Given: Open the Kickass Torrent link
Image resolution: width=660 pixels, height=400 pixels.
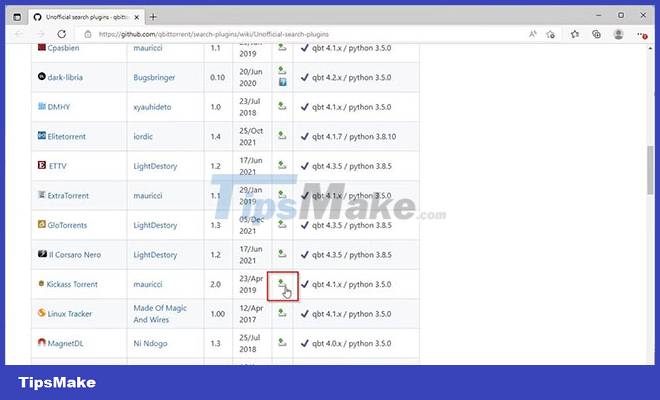Looking at the screenshot, I should click(x=72, y=284).
